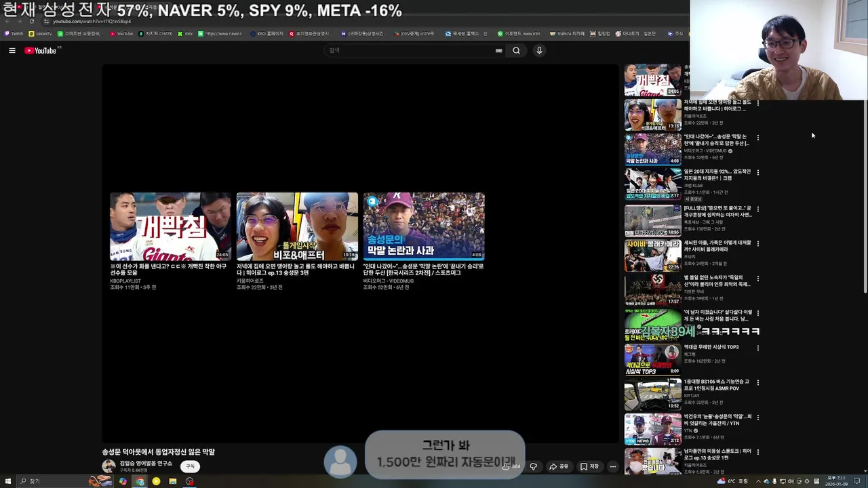The width and height of the screenshot is (868, 488).
Task: Open the sidebar 막말 논란과 사과 4:08 video
Action: click(x=652, y=150)
